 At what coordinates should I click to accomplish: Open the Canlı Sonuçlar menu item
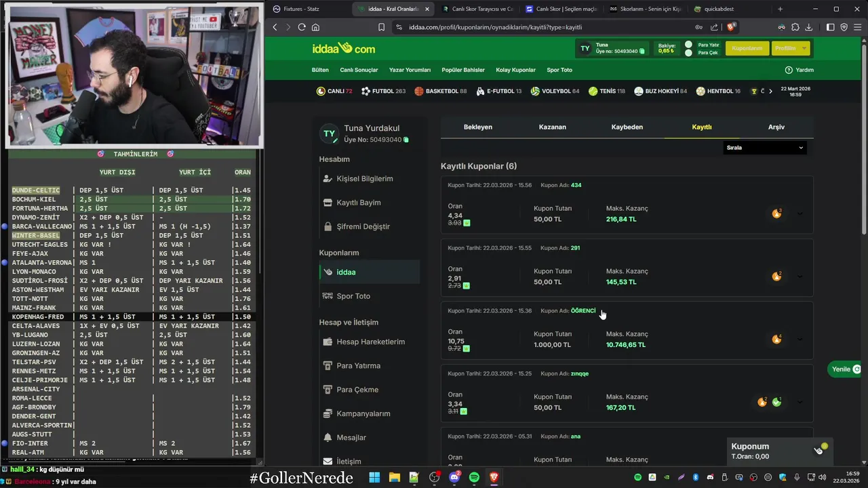pos(359,70)
